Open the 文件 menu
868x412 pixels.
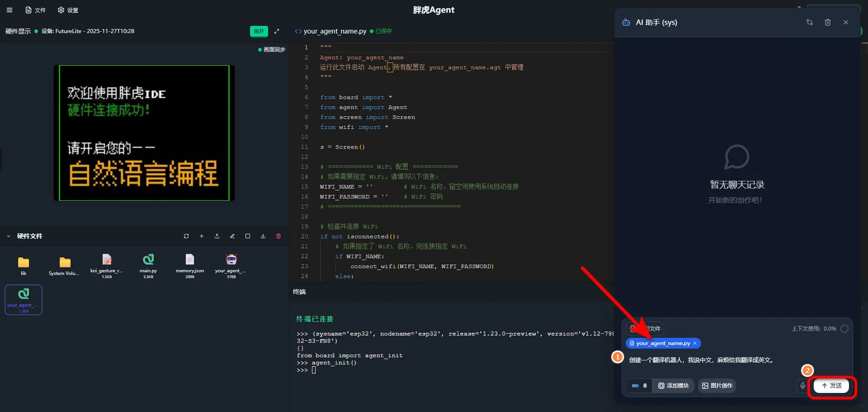click(36, 10)
